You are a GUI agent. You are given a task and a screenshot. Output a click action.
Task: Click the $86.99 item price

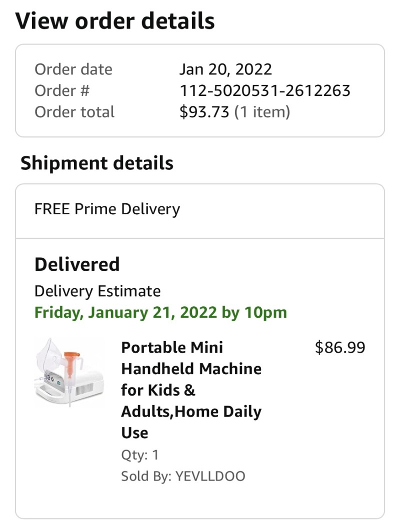point(340,347)
